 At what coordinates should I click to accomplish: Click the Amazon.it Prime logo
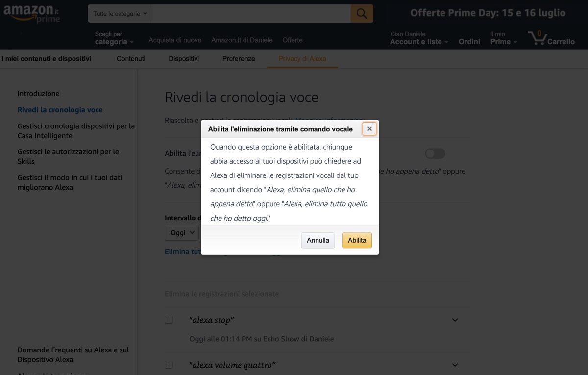pos(31,13)
